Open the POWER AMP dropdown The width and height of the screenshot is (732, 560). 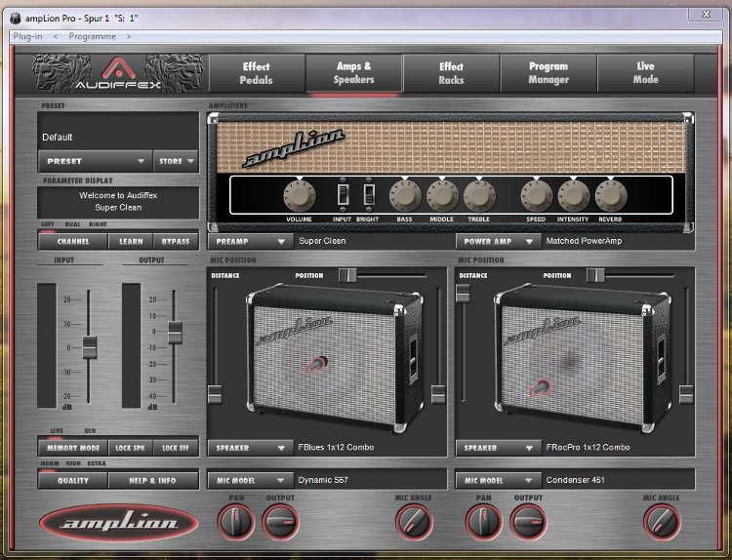499,241
